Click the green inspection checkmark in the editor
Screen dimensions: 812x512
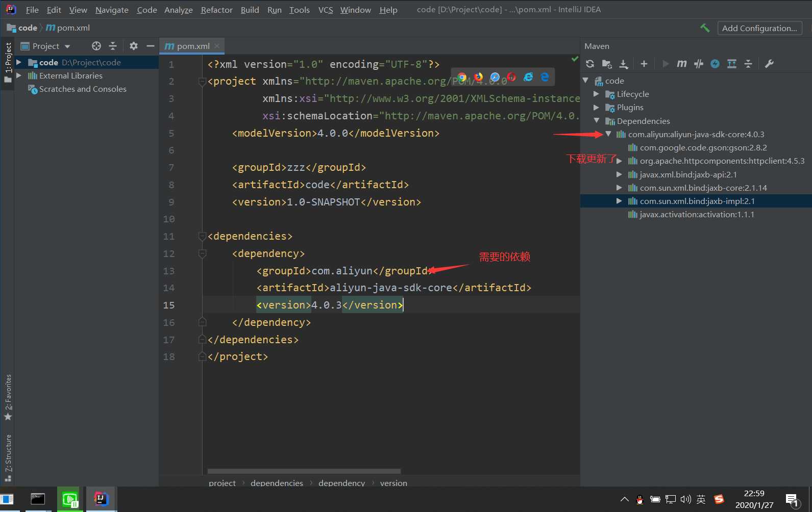575,59
